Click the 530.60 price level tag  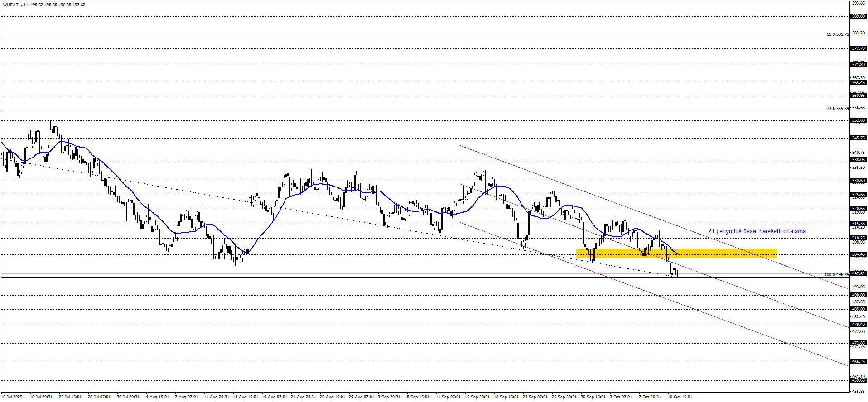pos(858,181)
